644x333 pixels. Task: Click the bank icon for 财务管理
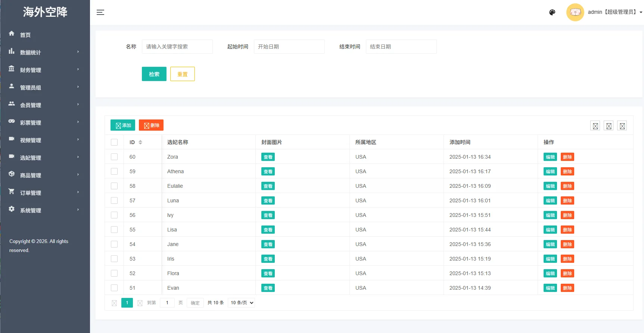pos(12,69)
